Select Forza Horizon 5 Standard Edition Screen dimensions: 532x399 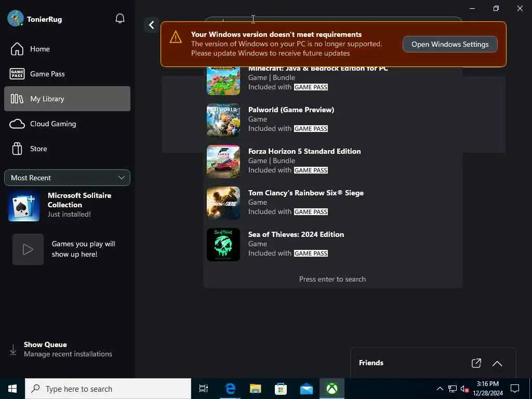[333, 161]
